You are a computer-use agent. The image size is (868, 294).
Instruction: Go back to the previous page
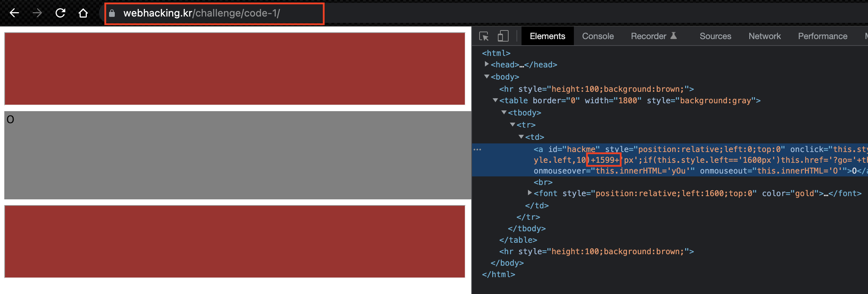tap(14, 13)
